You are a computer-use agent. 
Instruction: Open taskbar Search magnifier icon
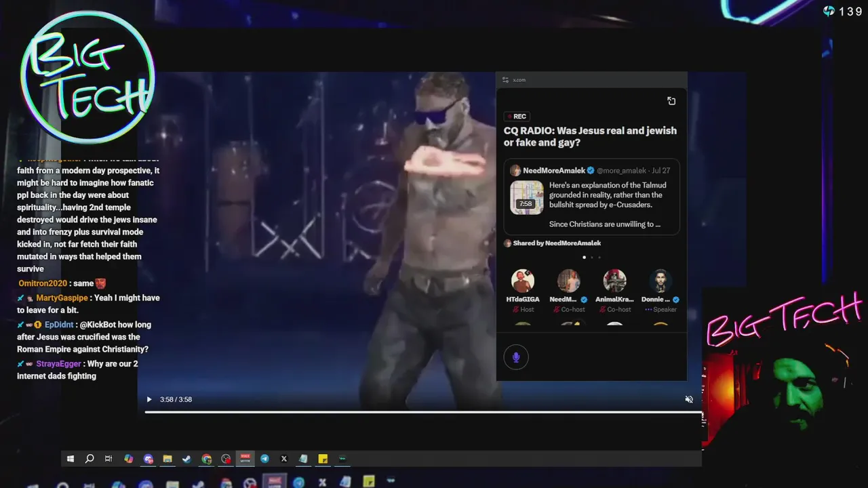[x=90, y=459]
